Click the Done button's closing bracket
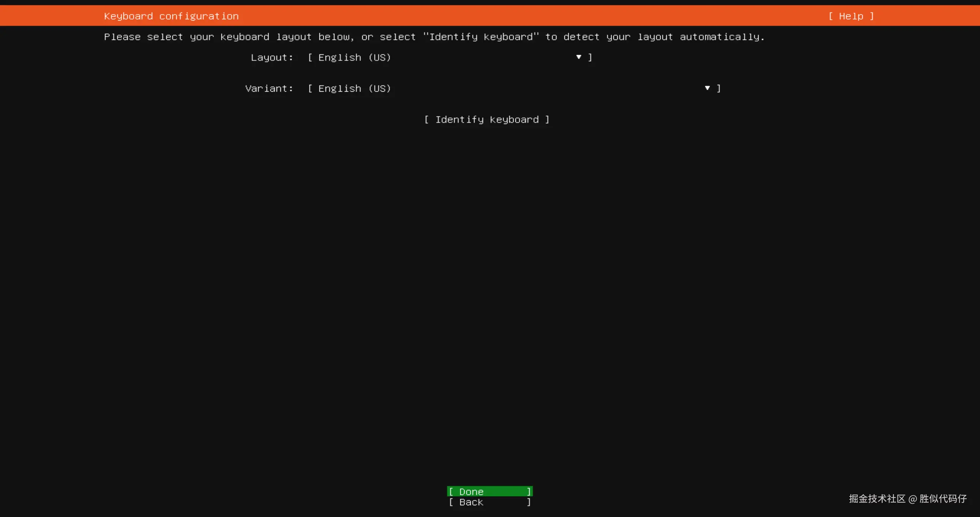This screenshot has width=980, height=517. (x=529, y=492)
